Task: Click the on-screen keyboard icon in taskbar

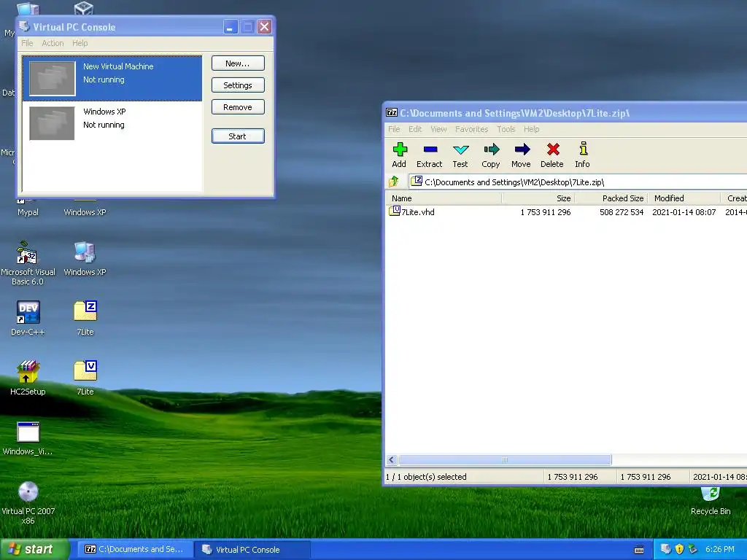Action: 639,550
